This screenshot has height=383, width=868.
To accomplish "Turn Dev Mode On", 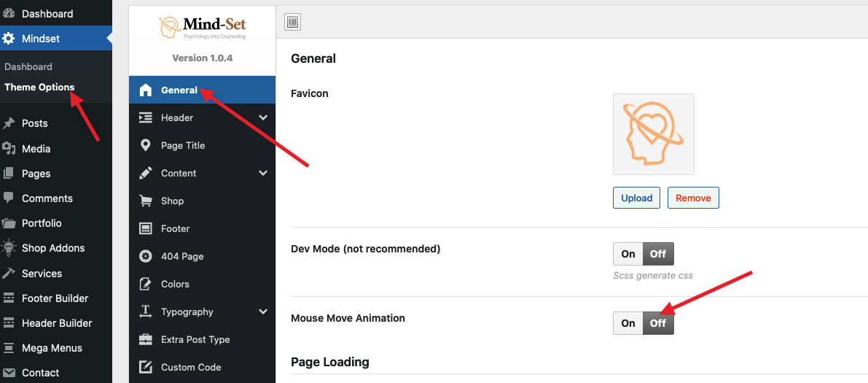I will [627, 254].
